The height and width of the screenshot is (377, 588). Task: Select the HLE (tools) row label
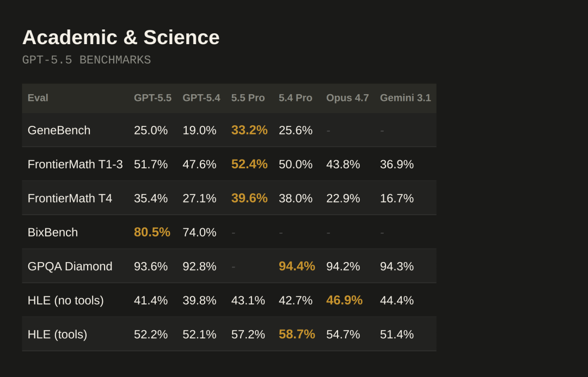tap(57, 335)
